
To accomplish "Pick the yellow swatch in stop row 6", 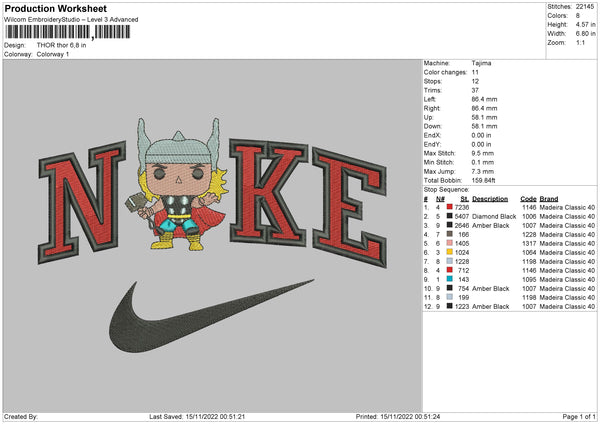I will click(x=450, y=252).
